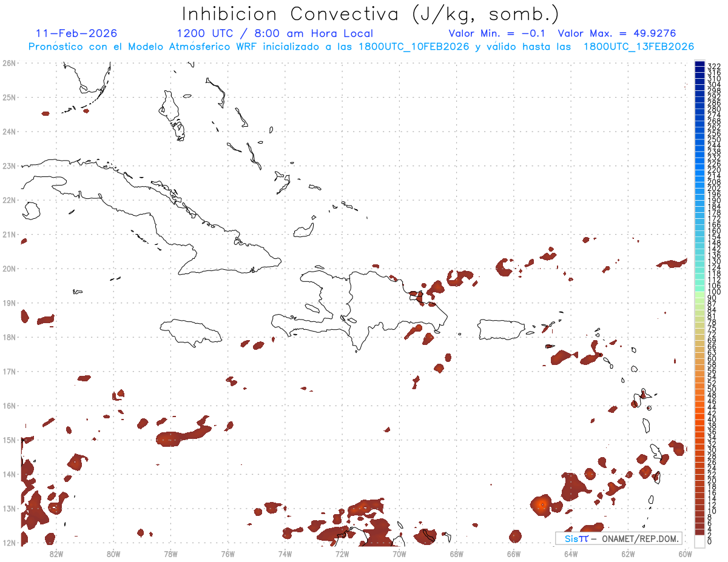Click the 'SisTT - ONAMET/REP.DOM.' credit box

(x=619, y=538)
